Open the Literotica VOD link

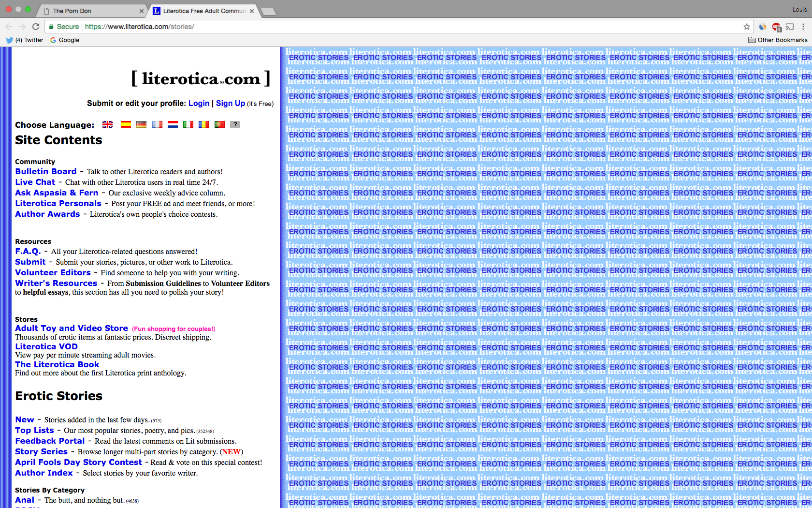tap(46, 346)
